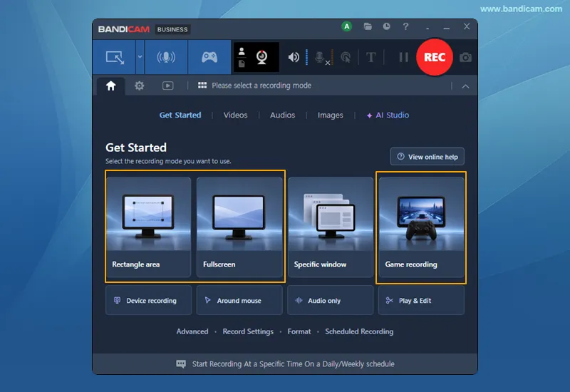
Task: Open the Play & Edit button
Action: point(421,300)
